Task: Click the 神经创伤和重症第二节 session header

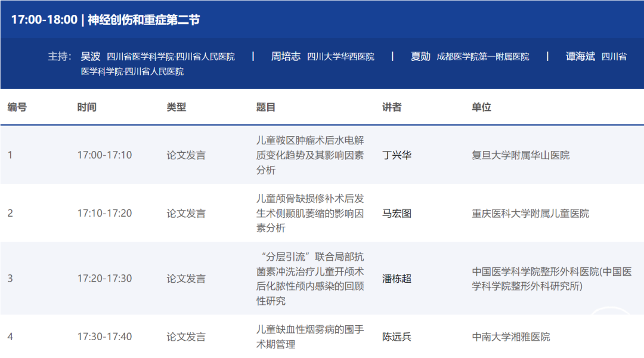Action: [106, 20]
